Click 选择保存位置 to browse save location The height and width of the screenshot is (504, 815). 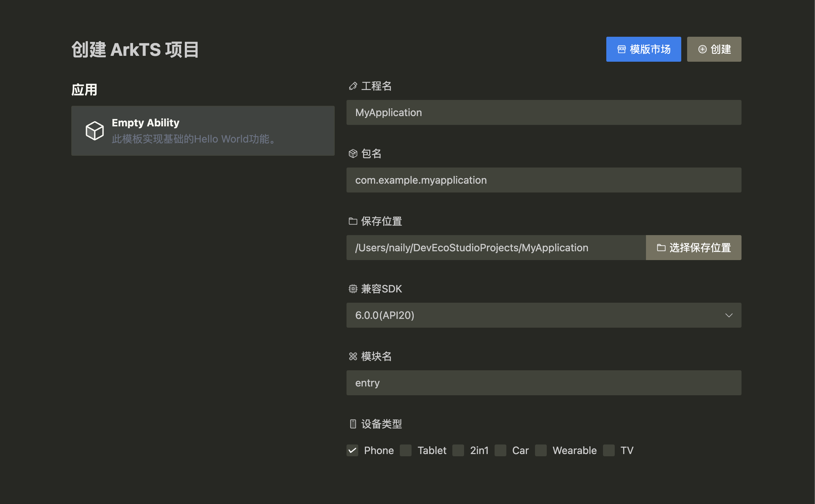[x=693, y=248]
